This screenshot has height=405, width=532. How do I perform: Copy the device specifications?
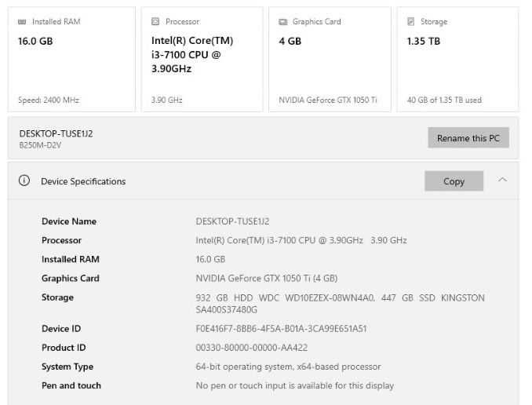[x=454, y=181]
